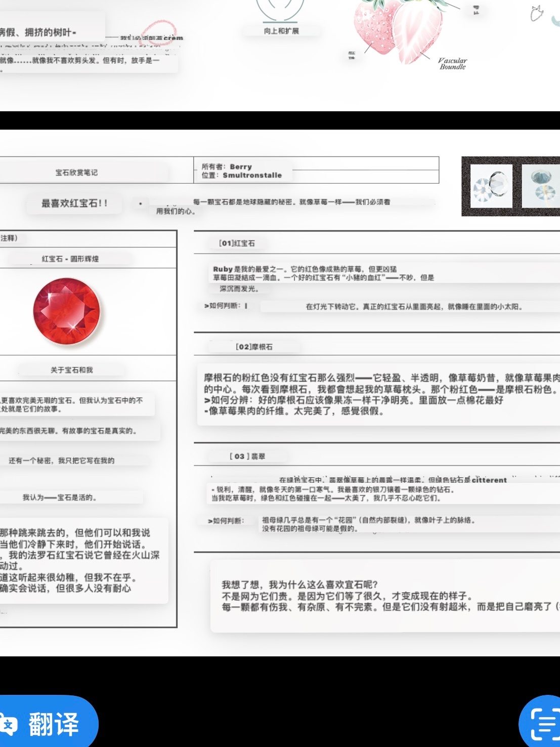Select the line '我认为——宝石是活的。'
560x747 pixels.
(59, 498)
